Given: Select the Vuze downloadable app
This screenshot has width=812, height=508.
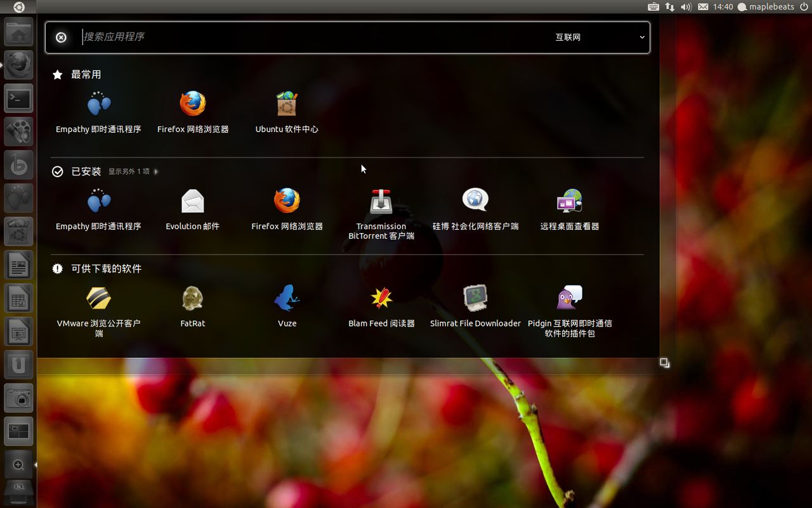Looking at the screenshot, I should click(287, 307).
